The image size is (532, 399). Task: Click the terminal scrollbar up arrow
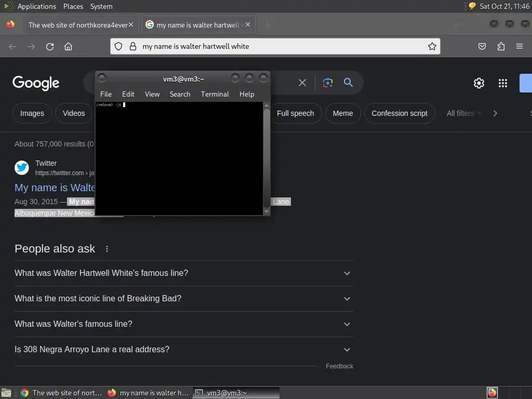[x=267, y=105]
